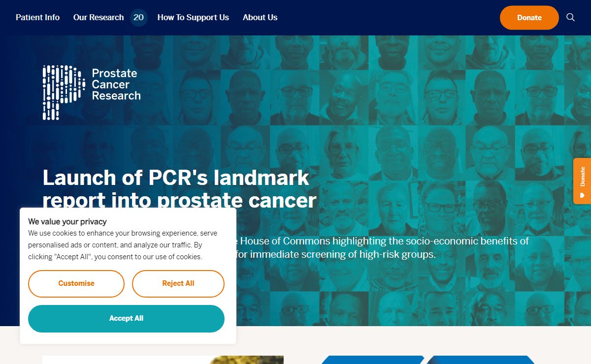Click the blue angled graphic below the hero
Screen dimensions: 591x364
pos(427,360)
